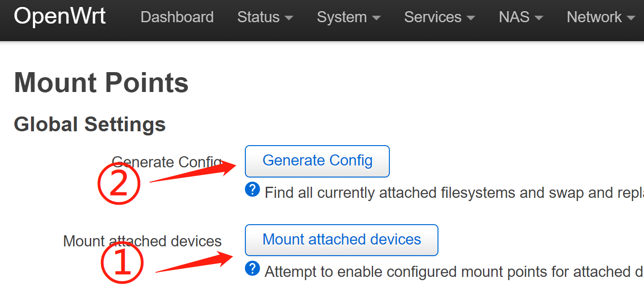Expand the Status dropdown caret
Screen dimensions: 644x294
pyautogui.click(x=289, y=18)
